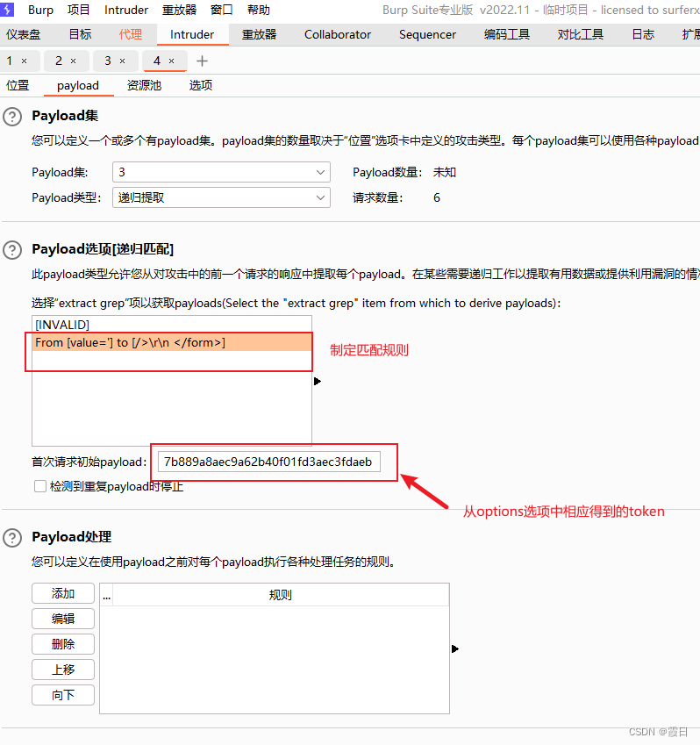Add a new Intruder tab with plus
The image size is (700, 745).
[x=202, y=61]
